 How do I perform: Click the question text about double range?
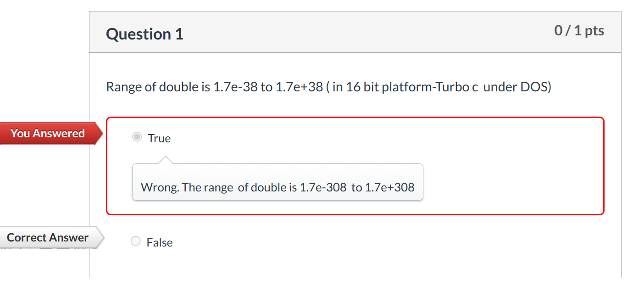tap(328, 87)
